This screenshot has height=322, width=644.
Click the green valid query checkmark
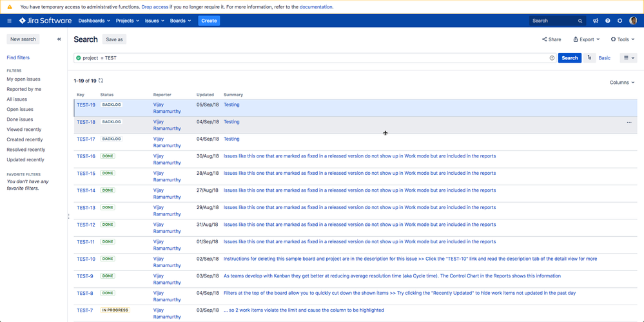(x=79, y=58)
